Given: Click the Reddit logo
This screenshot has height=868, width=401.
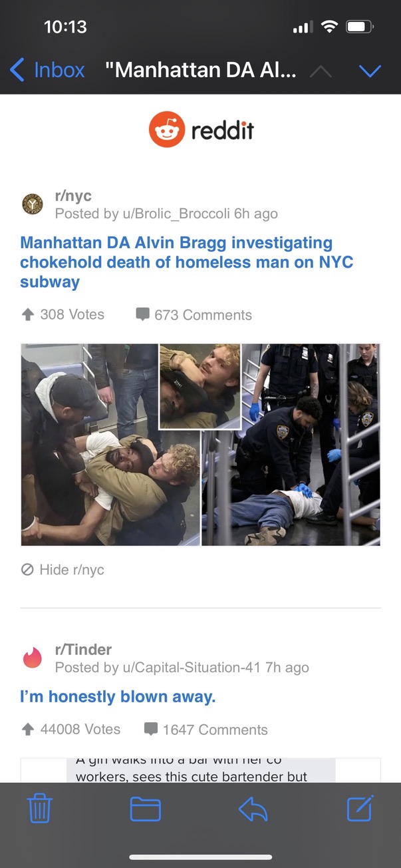Looking at the screenshot, I should (x=201, y=130).
